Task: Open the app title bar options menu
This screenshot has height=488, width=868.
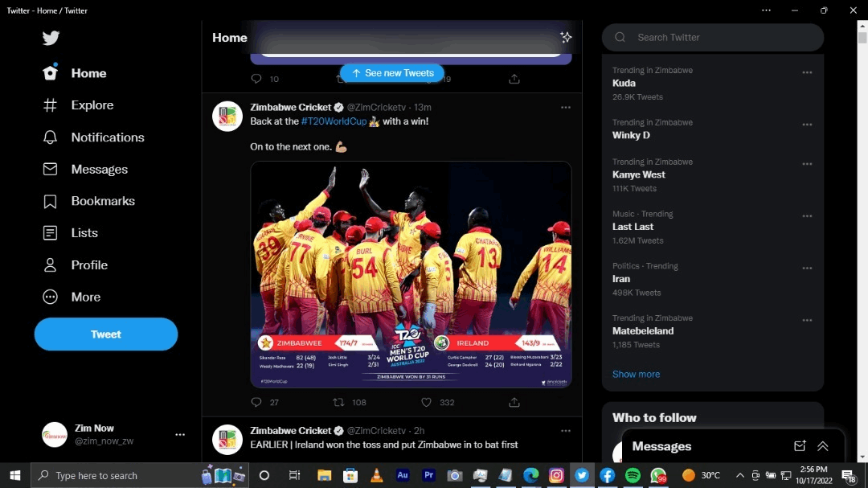Action: [x=766, y=10]
